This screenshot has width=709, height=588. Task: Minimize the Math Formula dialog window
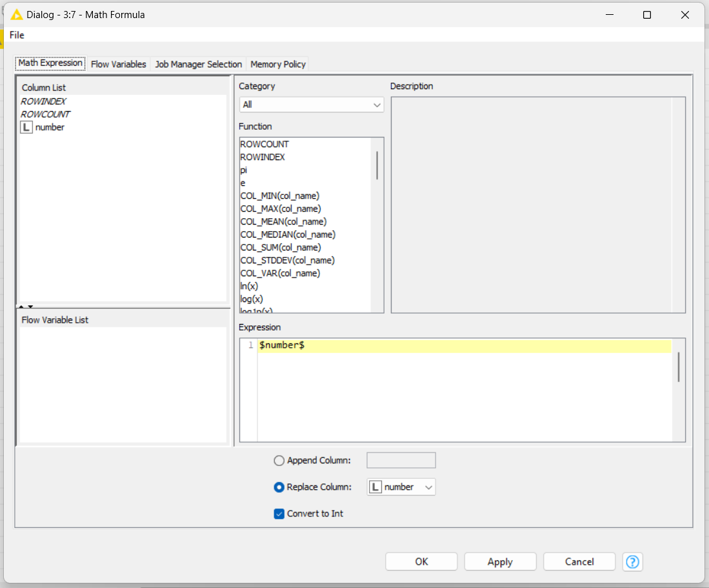pos(610,15)
